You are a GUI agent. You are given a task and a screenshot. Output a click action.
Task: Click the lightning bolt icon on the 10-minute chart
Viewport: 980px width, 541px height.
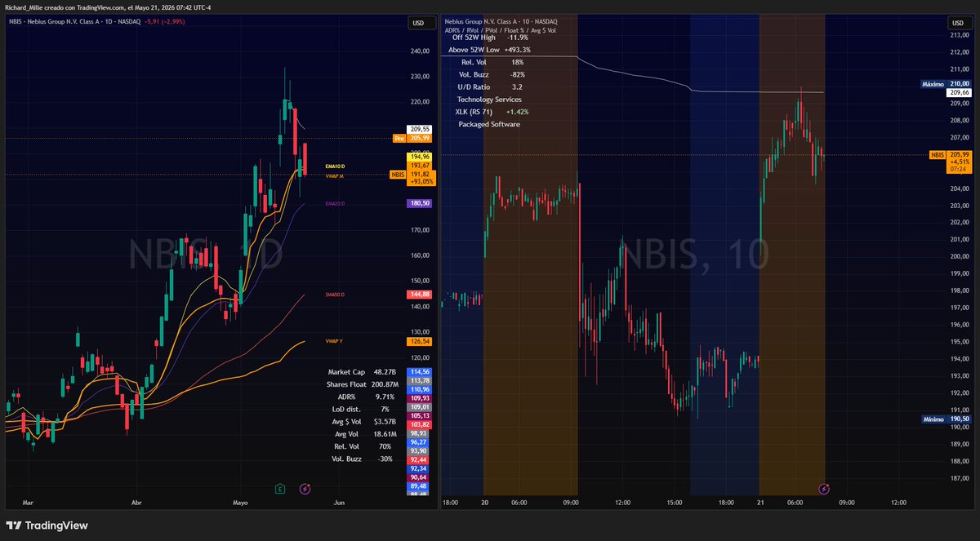824,489
